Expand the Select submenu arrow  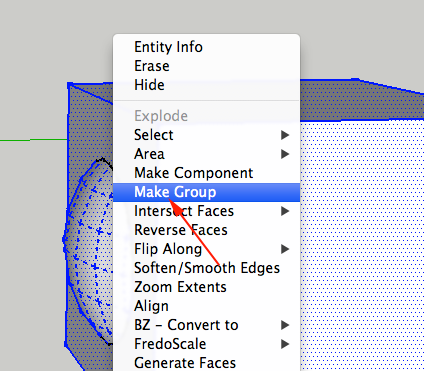[285, 135]
